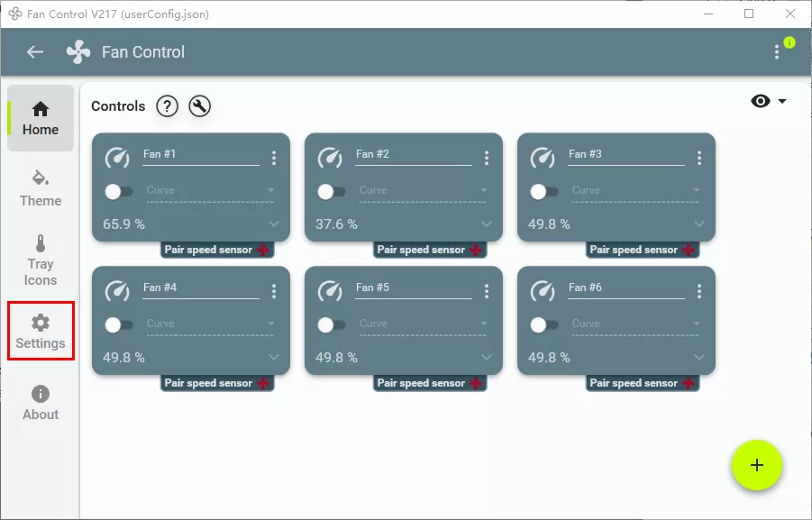Enable the Fan #1 control toggle

click(119, 192)
